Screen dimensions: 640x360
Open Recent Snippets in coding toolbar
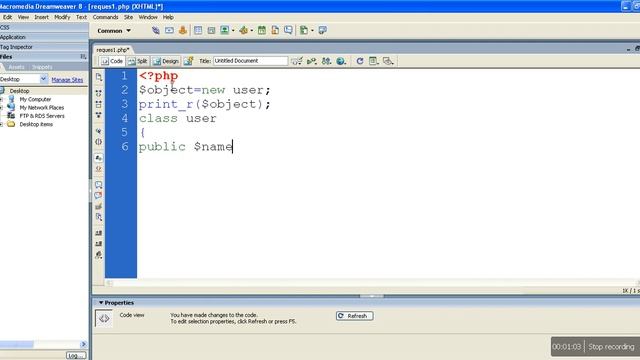coord(99,217)
